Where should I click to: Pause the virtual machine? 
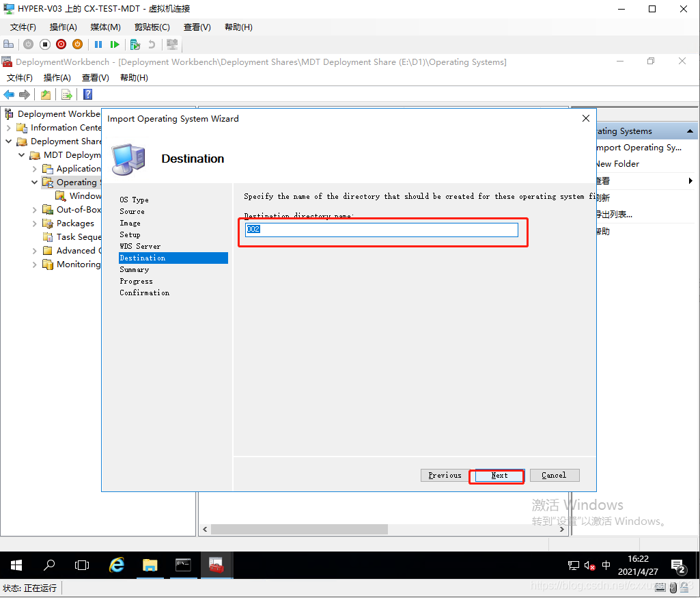click(98, 44)
